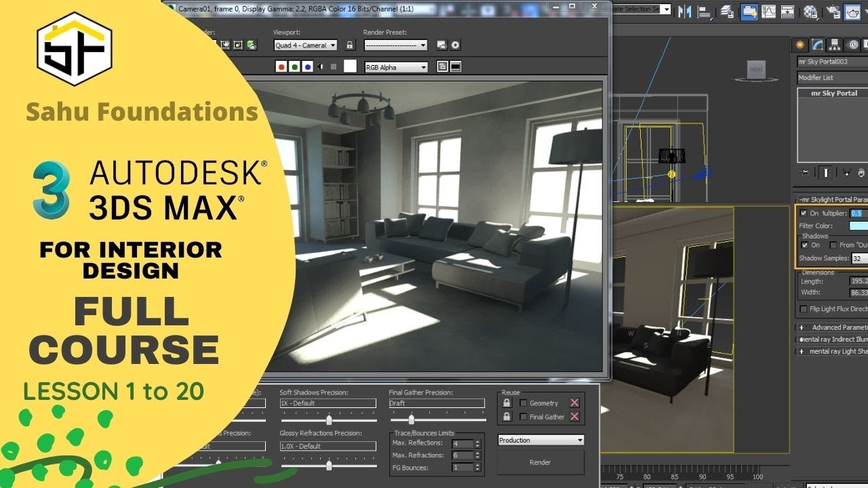The image size is (868, 488).
Task: Enable the blue channel button
Action: pyautogui.click(x=307, y=66)
